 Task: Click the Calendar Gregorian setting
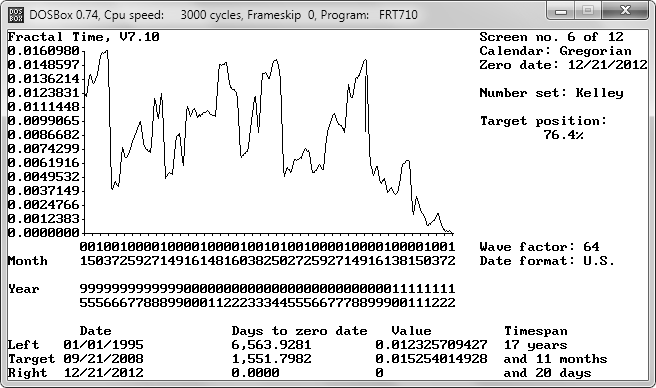(x=555, y=51)
